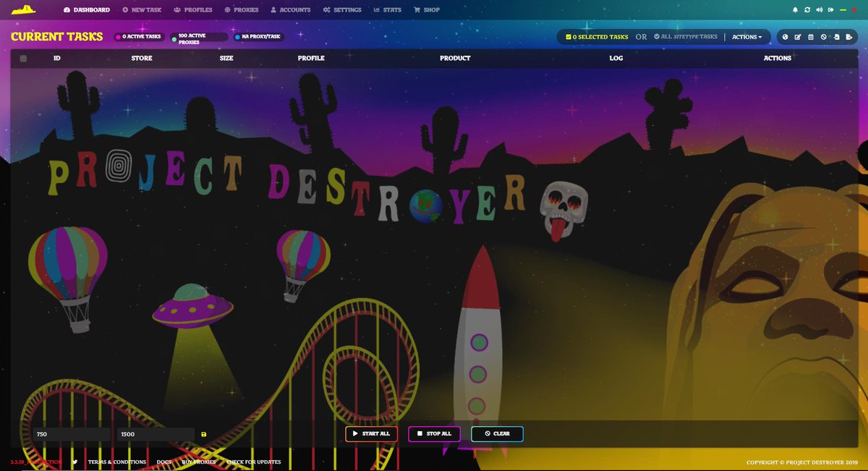Toggle the 0 Selected Tasks checkbox
Image resolution: width=868 pixels, height=471 pixels.
(x=569, y=37)
